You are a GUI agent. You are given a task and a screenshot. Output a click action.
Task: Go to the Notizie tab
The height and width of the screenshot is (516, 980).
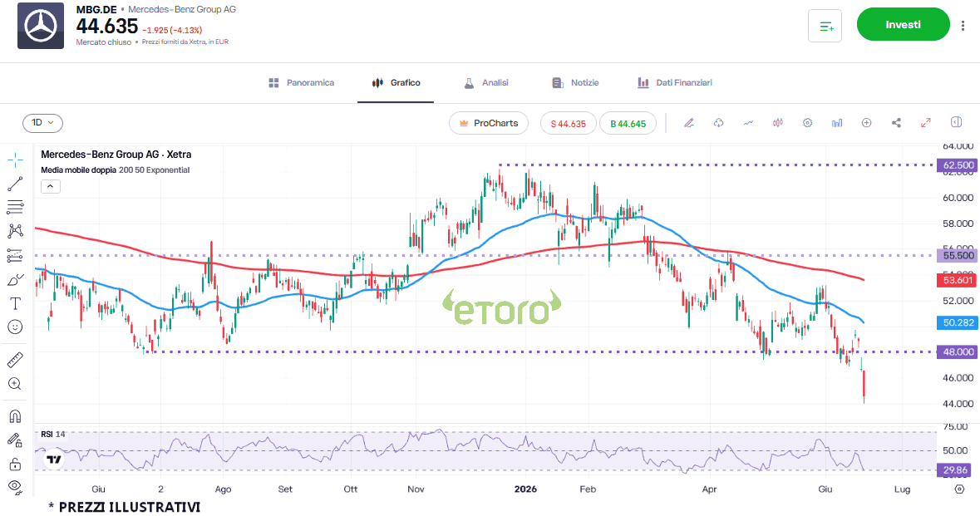point(576,82)
